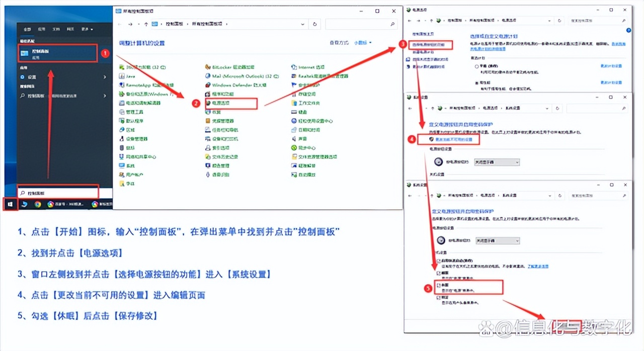Screen dimensions: 644x351
Task: Toggle the 睡眠 (Sleep) checkbox
Action: [x=439, y=272]
